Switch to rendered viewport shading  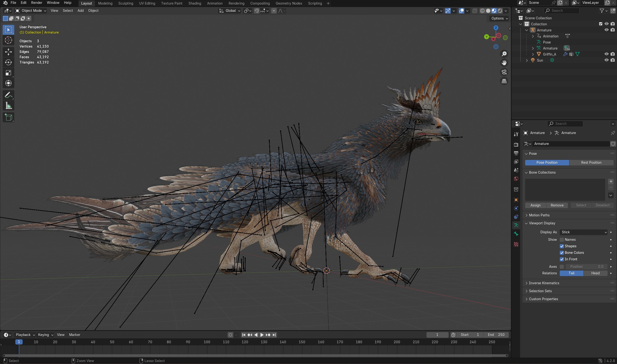tap(500, 11)
